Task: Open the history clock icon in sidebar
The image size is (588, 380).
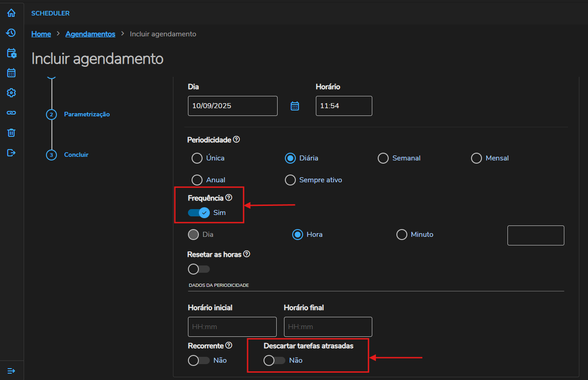Action: (x=11, y=33)
